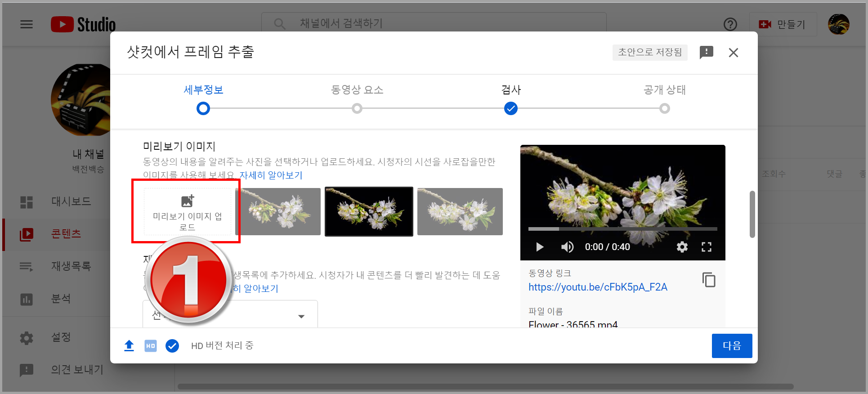
Task: Click the 다음 next button
Action: click(732, 346)
